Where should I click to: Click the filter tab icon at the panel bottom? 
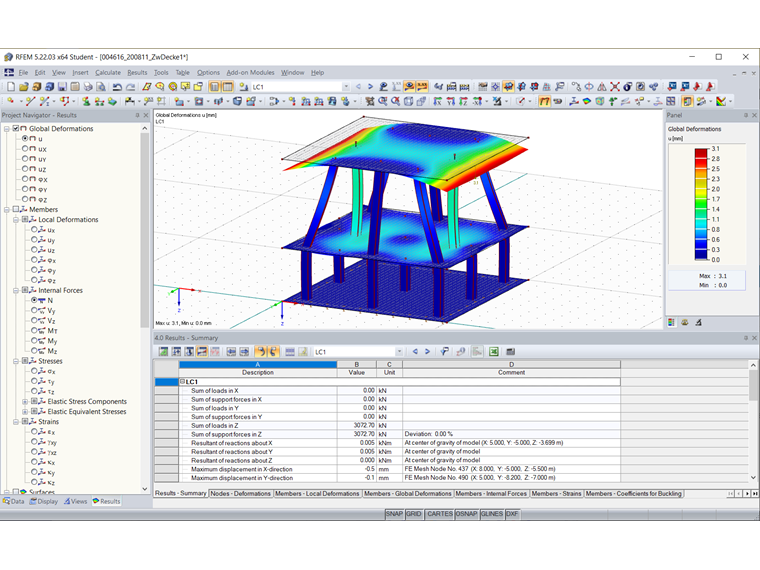coord(698,322)
